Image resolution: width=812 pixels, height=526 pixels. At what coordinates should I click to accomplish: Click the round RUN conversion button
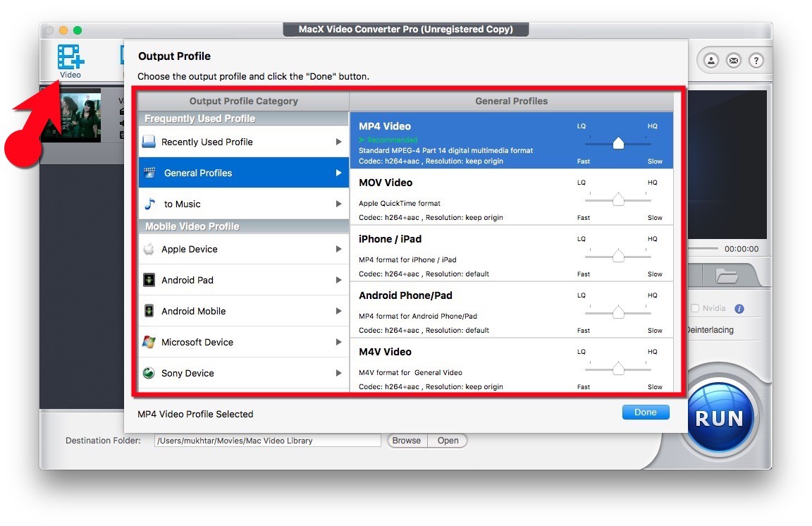pos(719,417)
